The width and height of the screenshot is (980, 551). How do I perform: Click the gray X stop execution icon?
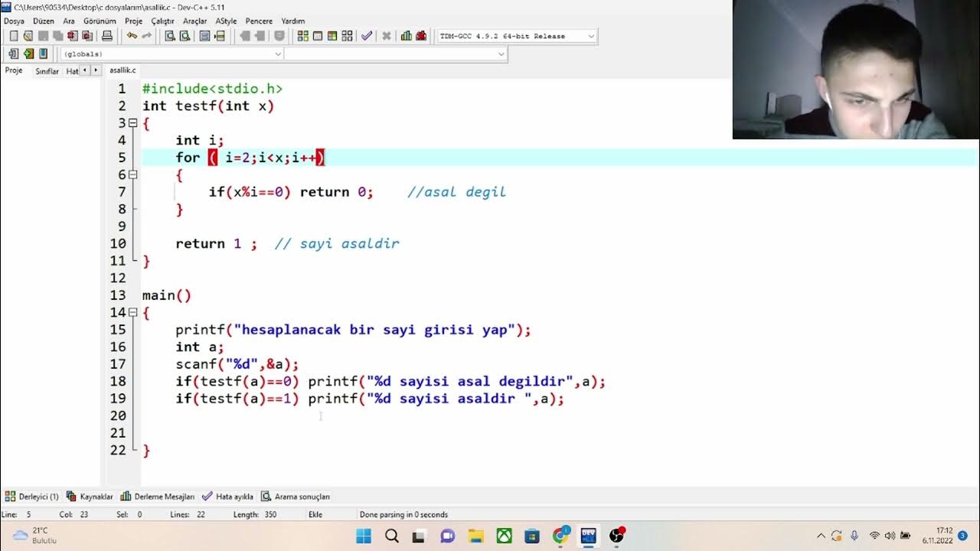pos(387,36)
